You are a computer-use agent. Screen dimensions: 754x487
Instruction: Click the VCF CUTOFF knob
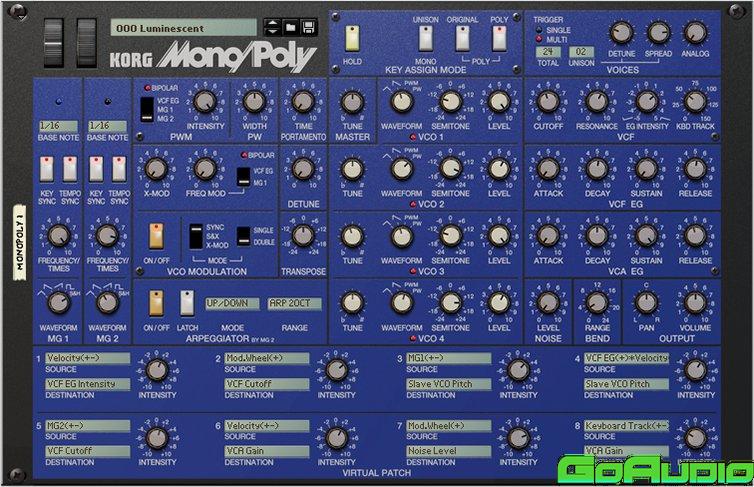click(548, 102)
